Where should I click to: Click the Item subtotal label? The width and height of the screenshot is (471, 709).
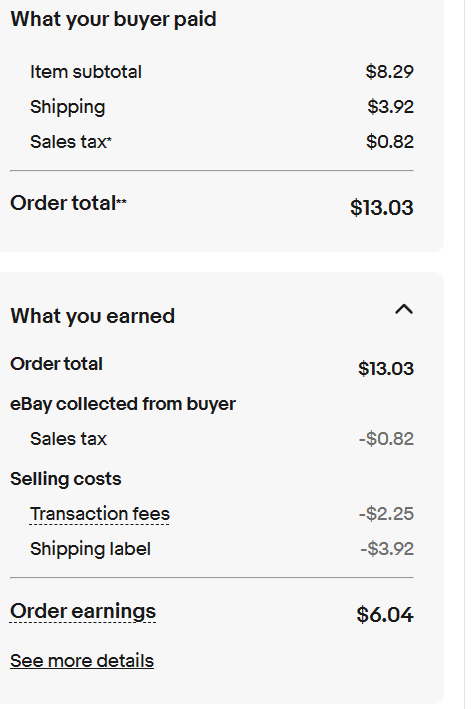[x=86, y=72]
